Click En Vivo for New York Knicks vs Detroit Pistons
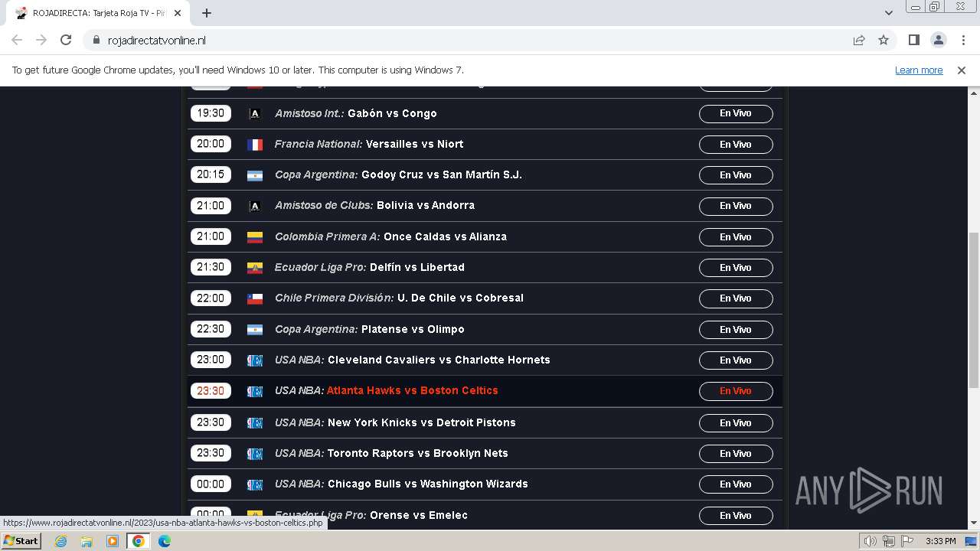Image resolution: width=980 pixels, height=551 pixels. coord(736,423)
